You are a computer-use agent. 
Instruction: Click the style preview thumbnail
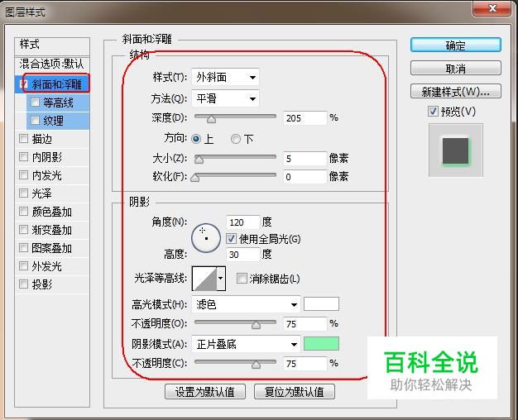coord(456,150)
